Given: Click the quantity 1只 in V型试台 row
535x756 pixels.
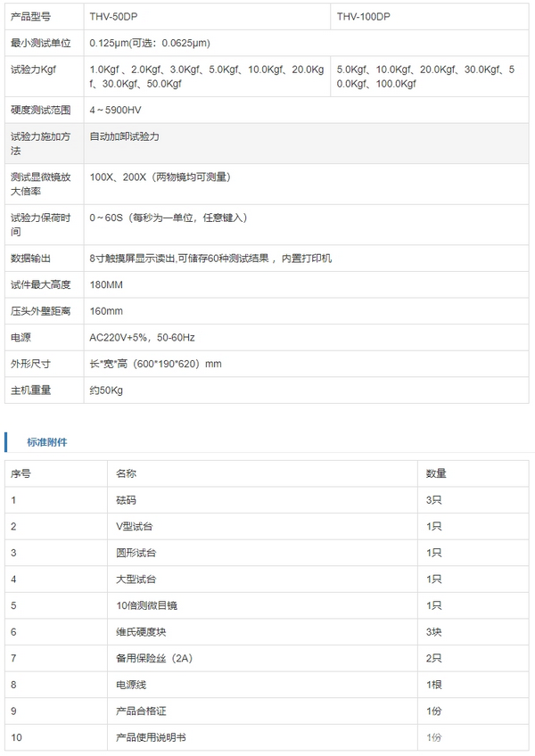Looking at the screenshot, I should pos(433,527).
